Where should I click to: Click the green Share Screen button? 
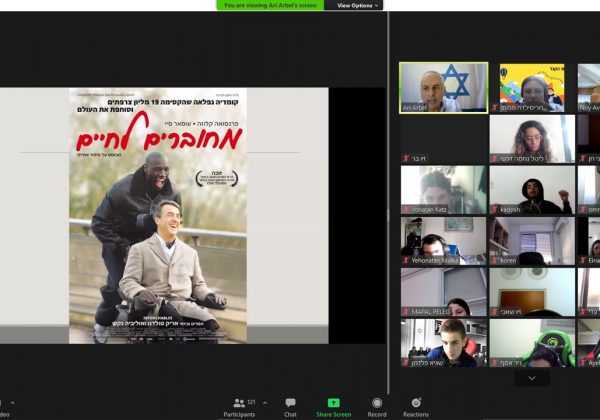tap(333, 407)
